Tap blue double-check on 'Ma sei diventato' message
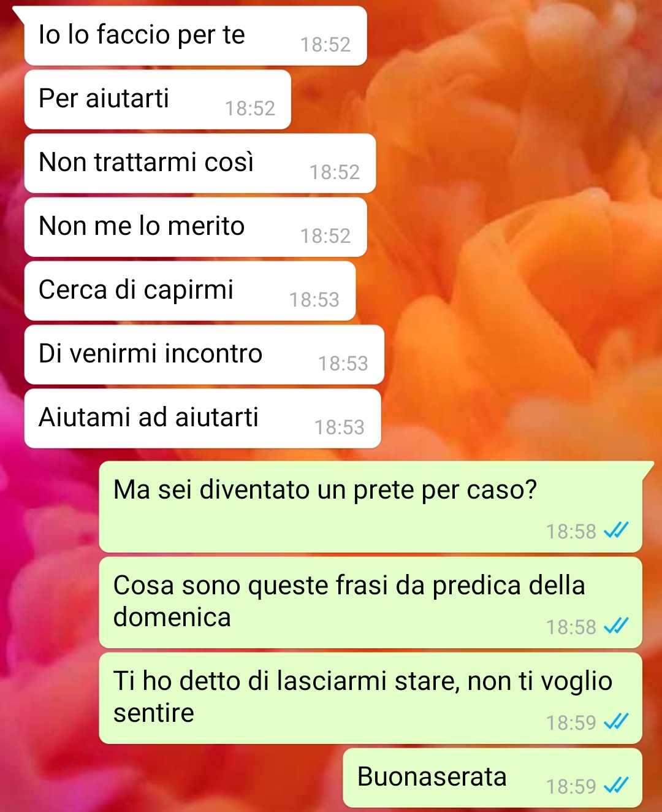Screen dimensions: 662x812 [616, 530]
